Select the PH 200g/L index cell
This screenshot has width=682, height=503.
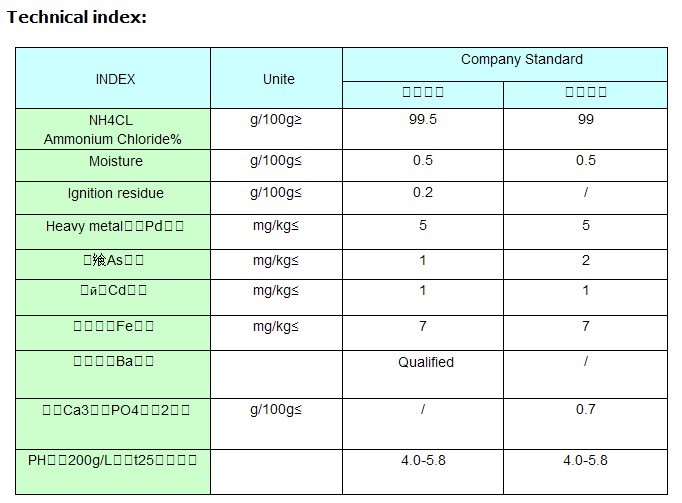point(113,460)
